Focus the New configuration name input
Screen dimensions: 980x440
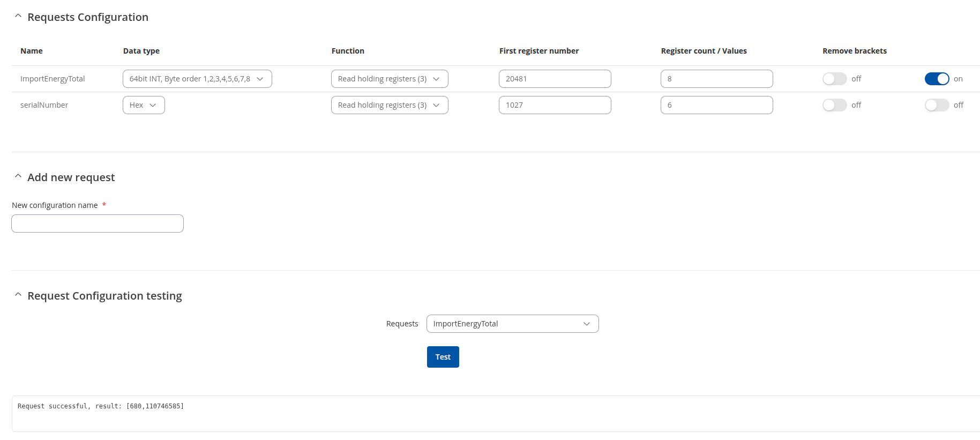(x=98, y=223)
